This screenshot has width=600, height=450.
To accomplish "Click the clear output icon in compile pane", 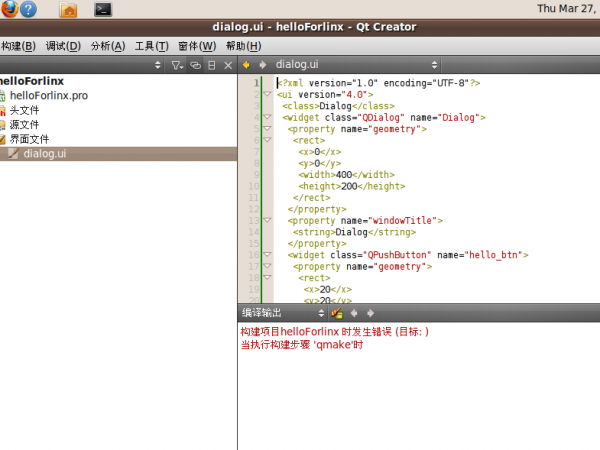I will 337,313.
